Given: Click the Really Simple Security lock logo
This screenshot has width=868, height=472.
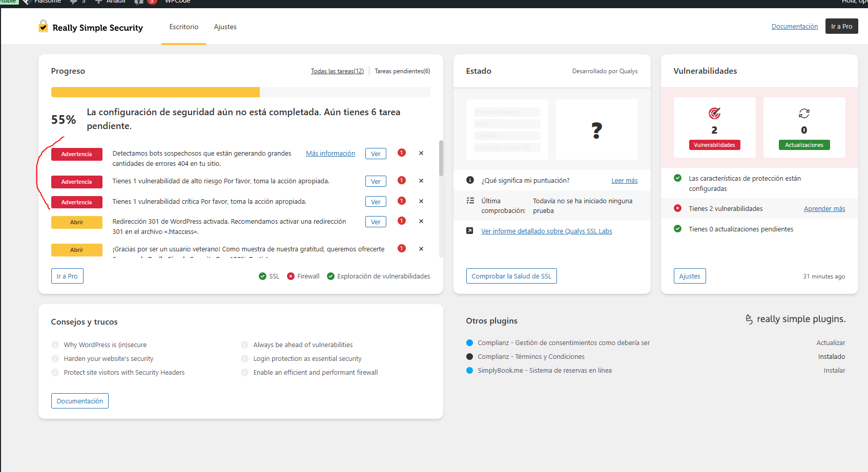Looking at the screenshot, I should (x=43, y=26).
